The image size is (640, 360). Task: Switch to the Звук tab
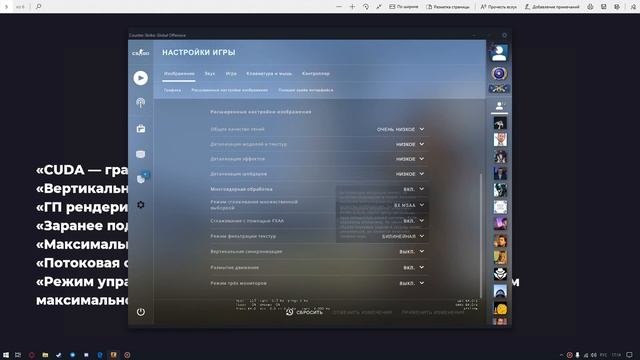tap(210, 74)
